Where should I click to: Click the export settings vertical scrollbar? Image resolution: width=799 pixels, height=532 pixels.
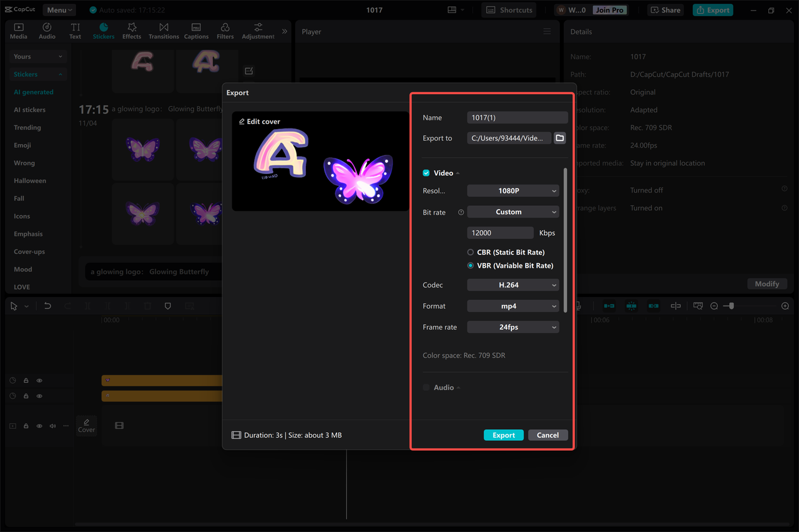[x=566, y=239]
